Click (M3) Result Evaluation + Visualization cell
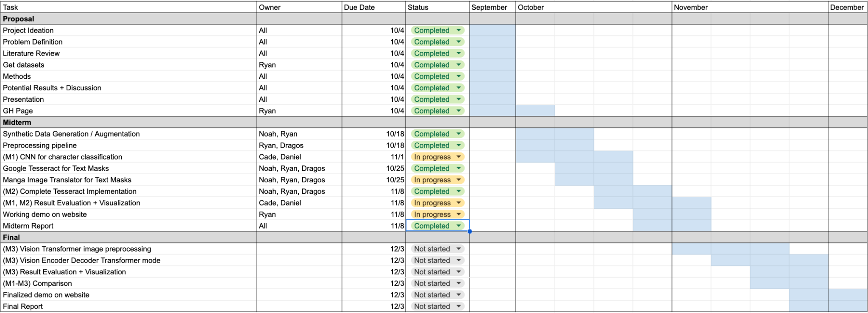Screen dimensions: 868x313 pos(129,271)
